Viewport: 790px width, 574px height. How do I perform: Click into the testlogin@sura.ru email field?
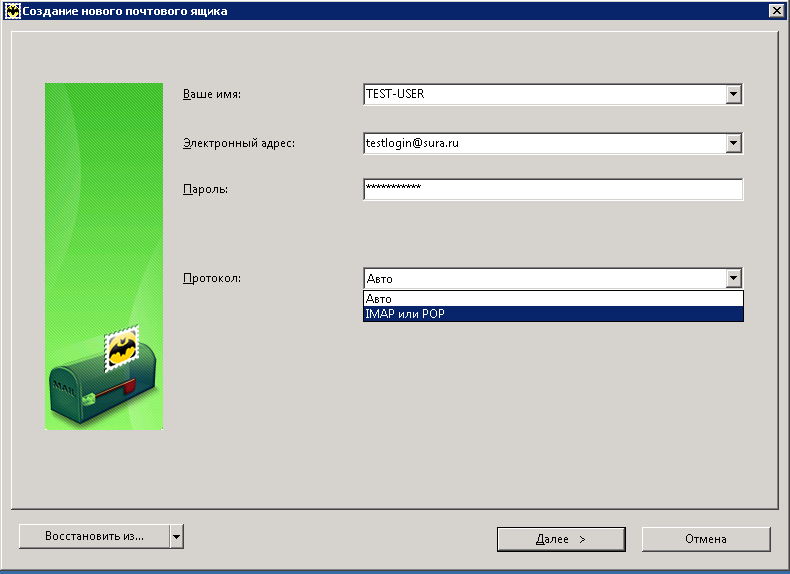[x=544, y=143]
